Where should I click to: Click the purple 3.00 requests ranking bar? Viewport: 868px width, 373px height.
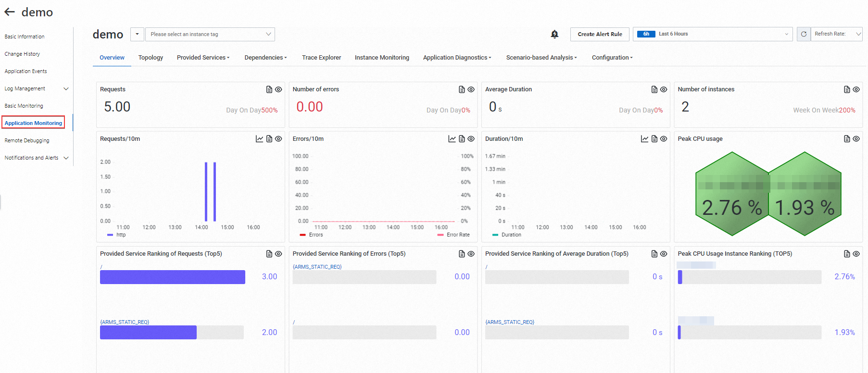pyautogui.click(x=172, y=277)
